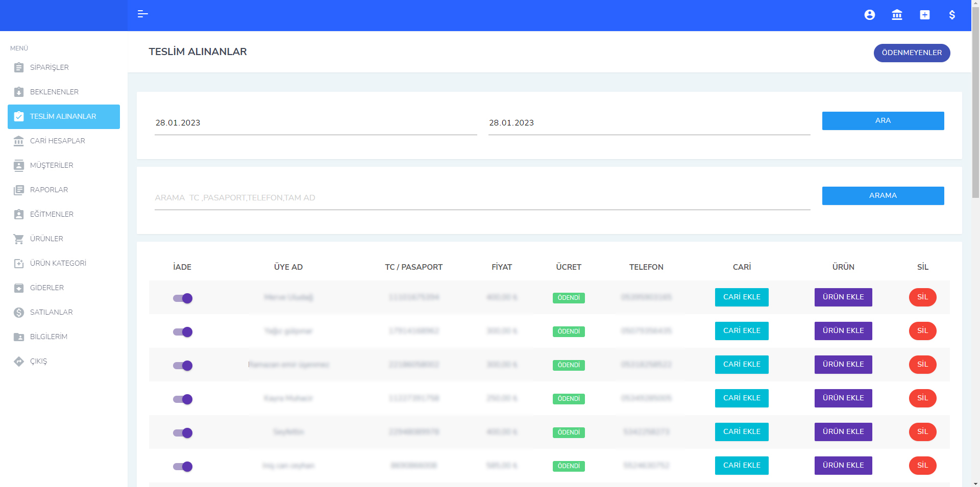Delete the second row with SİL

tap(923, 331)
